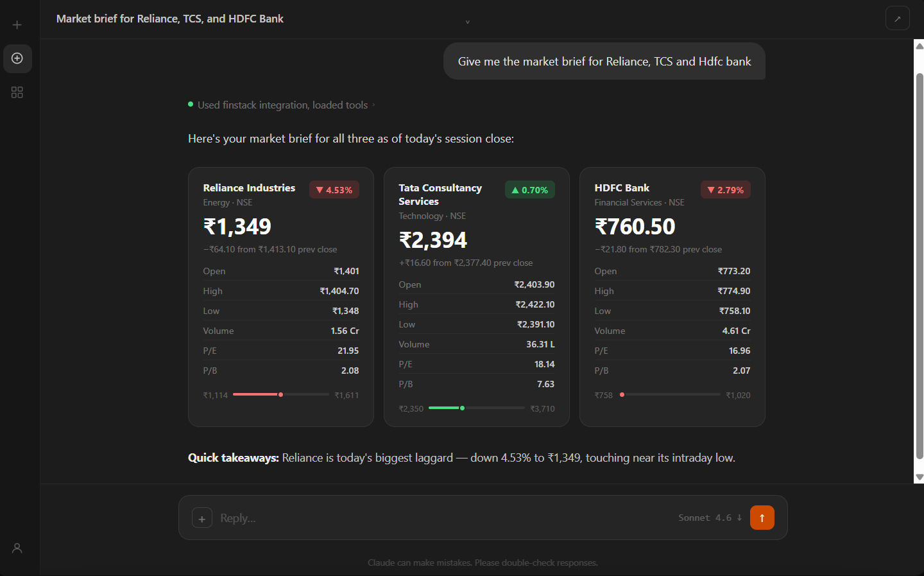Click the Reliance price range slider marker
This screenshot has width=924, height=576.
click(280, 394)
